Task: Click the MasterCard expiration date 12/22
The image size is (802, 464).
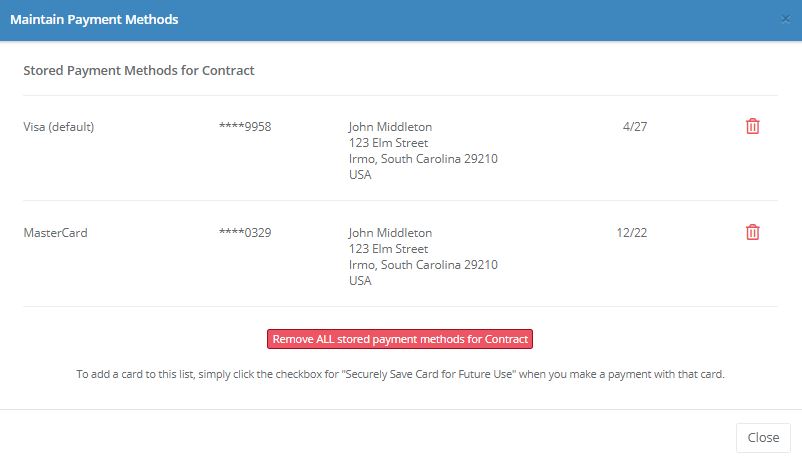Action: point(632,233)
